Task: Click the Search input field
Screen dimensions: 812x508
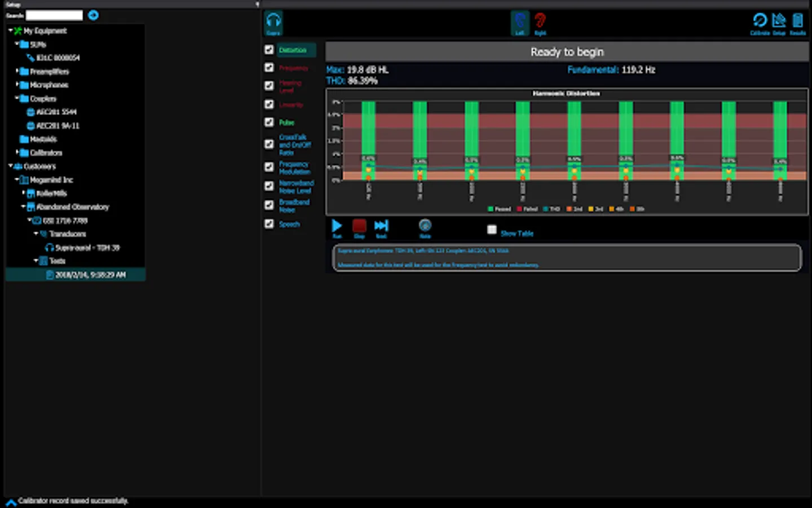Action: click(x=54, y=15)
